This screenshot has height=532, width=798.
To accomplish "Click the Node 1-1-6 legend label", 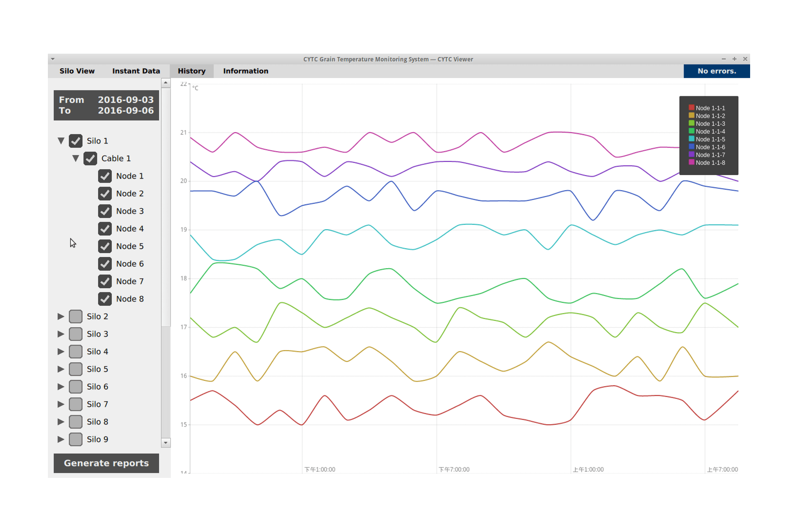I will click(711, 147).
